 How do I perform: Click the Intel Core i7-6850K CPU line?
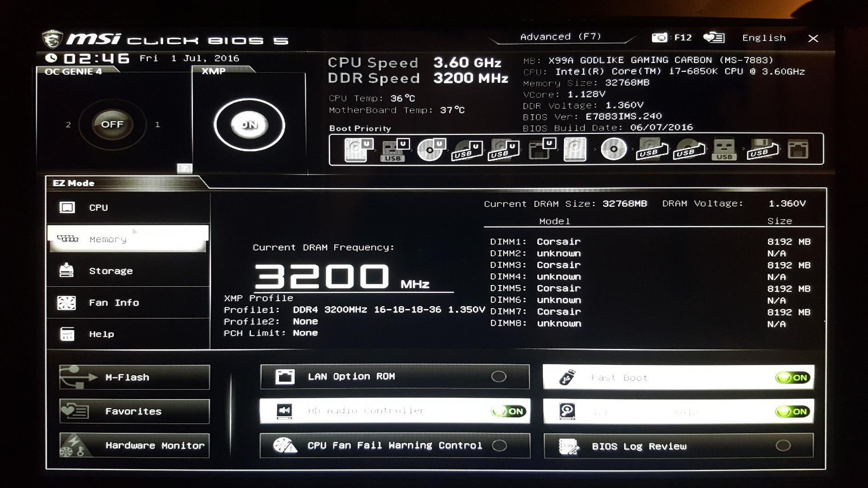(x=664, y=72)
